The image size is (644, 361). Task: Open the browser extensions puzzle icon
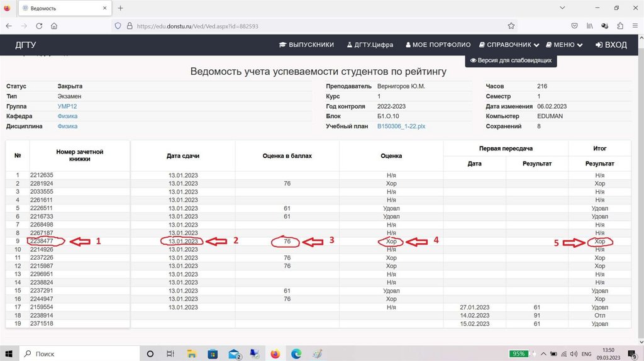click(x=620, y=26)
